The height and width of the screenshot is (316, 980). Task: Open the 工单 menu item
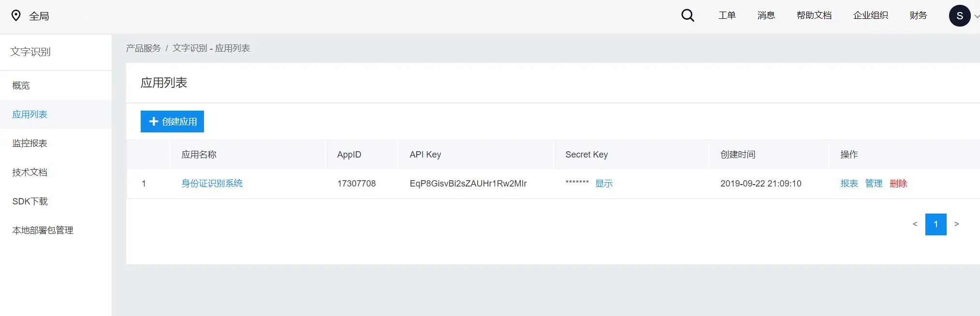[727, 15]
